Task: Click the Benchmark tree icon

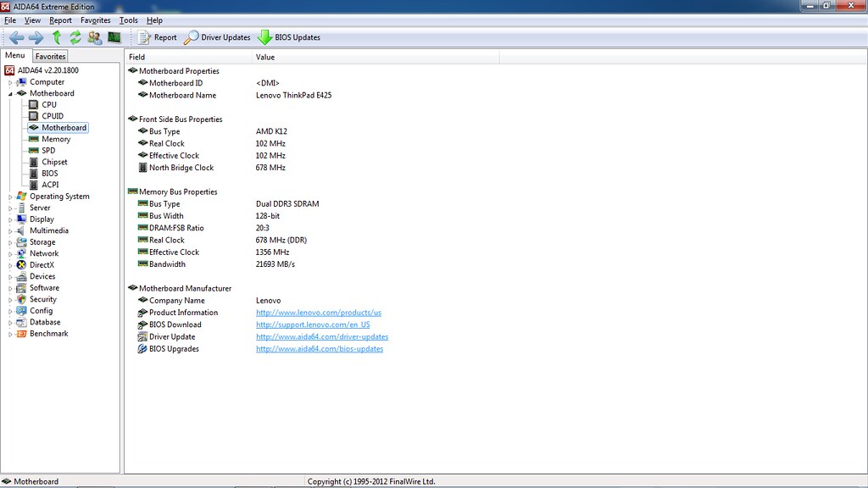Action: [21, 334]
